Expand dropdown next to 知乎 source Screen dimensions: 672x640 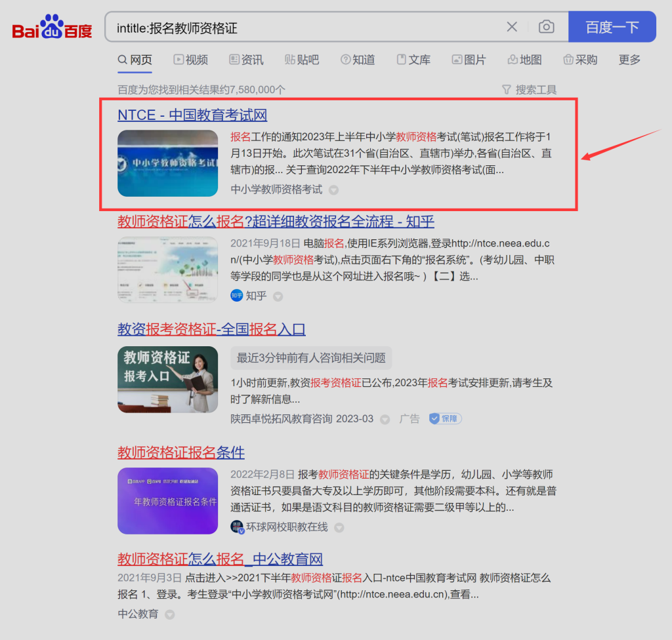[x=278, y=296]
